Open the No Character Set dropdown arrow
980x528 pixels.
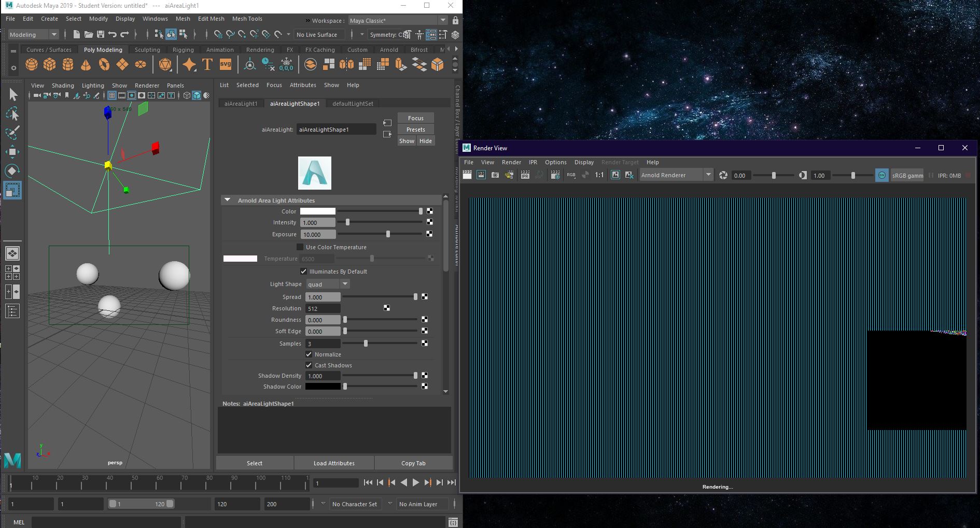click(323, 504)
